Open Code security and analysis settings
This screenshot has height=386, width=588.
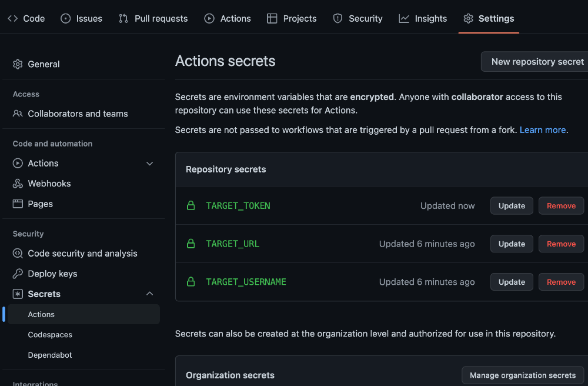83,253
